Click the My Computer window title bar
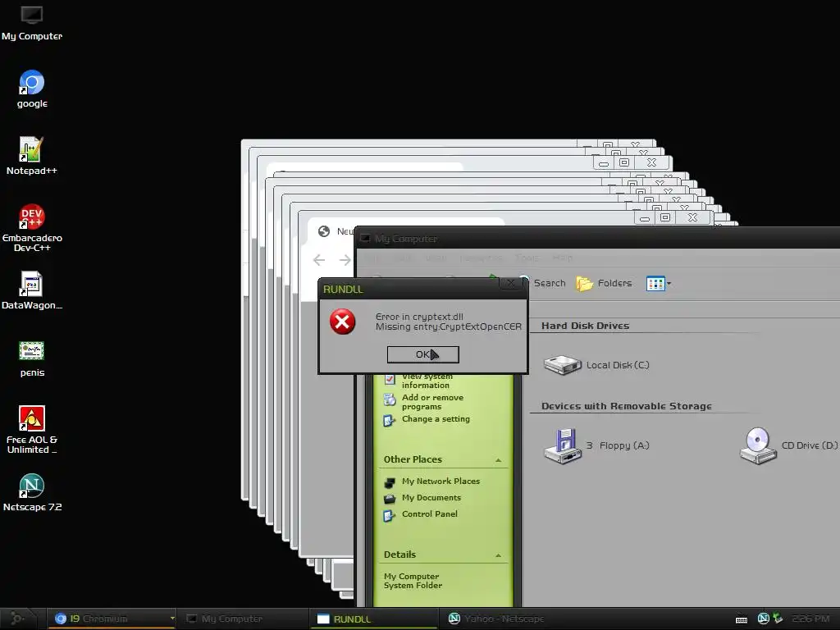The image size is (840, 630). [x=597, y=239]
